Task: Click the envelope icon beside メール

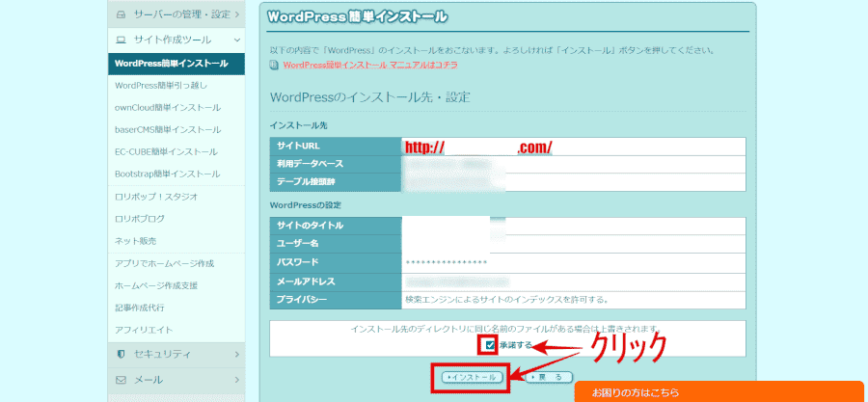Action: click(x=121, y=381)
